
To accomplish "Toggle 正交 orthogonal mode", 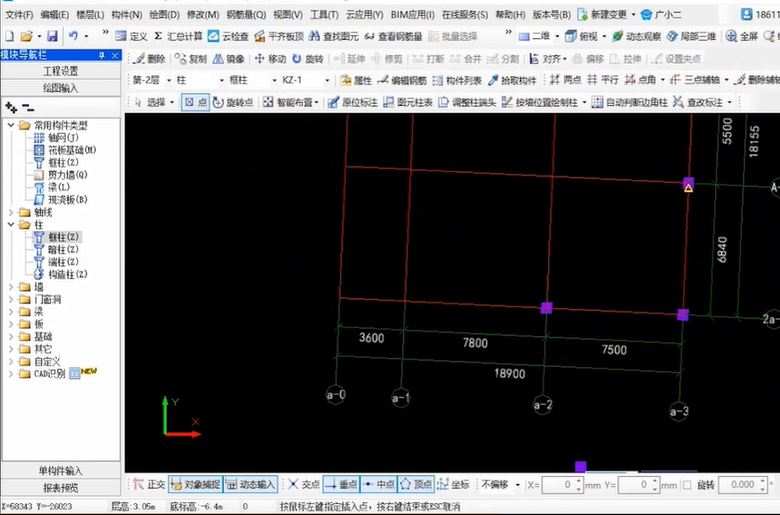I will tap(149, 484).
